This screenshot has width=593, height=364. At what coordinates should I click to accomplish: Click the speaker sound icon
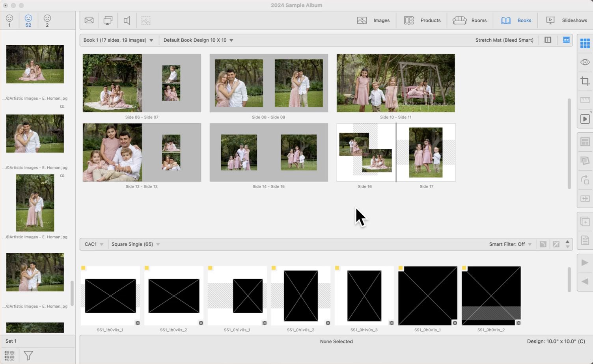pos(127,20)
